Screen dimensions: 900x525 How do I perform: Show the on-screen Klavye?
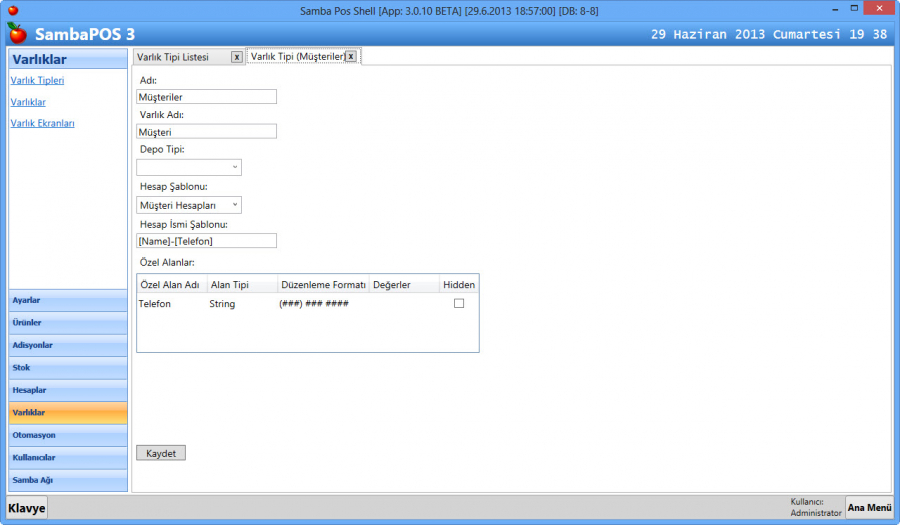27,508
